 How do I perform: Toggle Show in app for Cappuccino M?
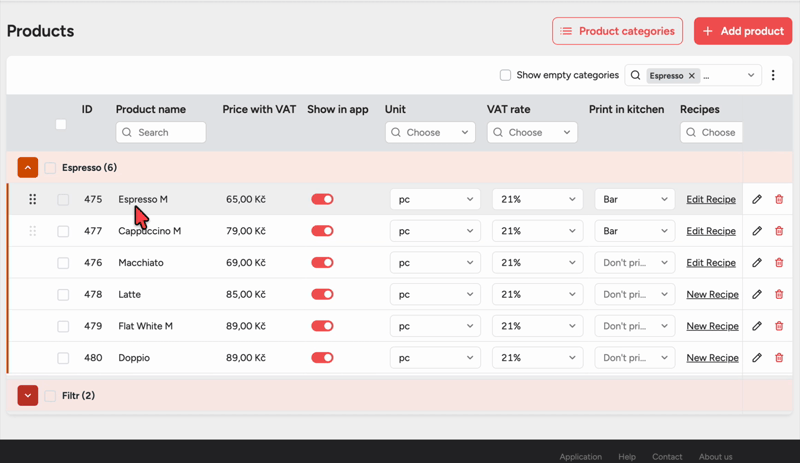(322, 231)
